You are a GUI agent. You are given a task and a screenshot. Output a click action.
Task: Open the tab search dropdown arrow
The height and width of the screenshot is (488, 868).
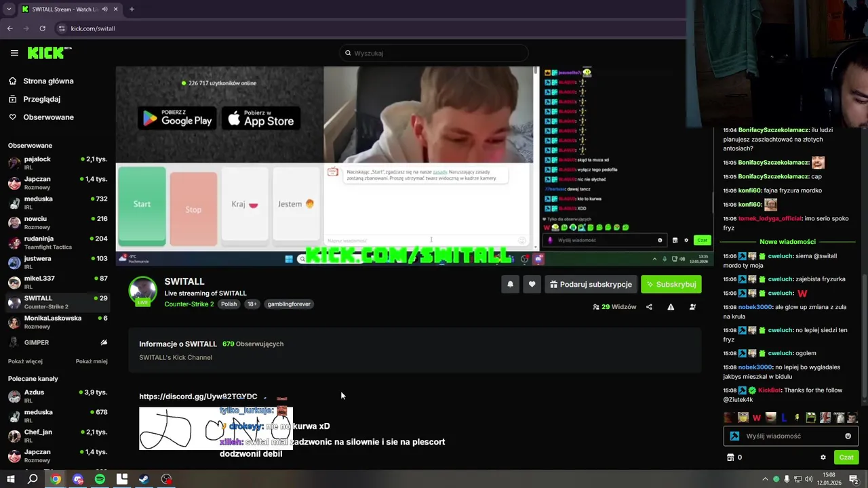[9, 9]
